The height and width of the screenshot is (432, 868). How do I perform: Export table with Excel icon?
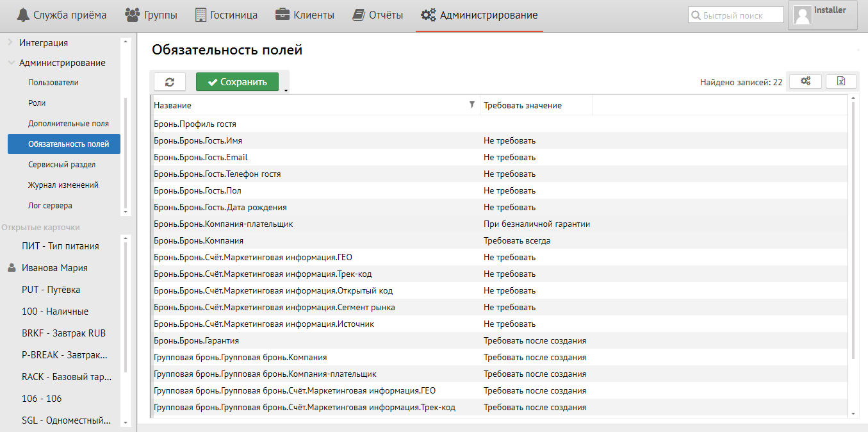tap(841, 81)
